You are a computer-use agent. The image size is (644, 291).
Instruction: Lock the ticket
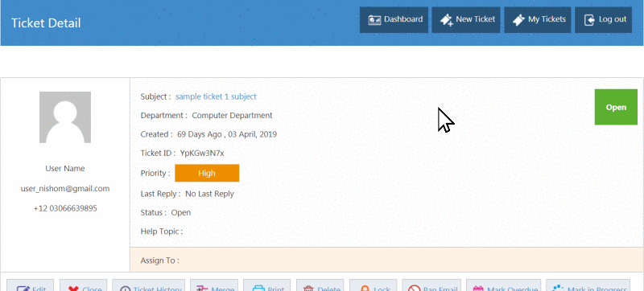pos(373,285)
